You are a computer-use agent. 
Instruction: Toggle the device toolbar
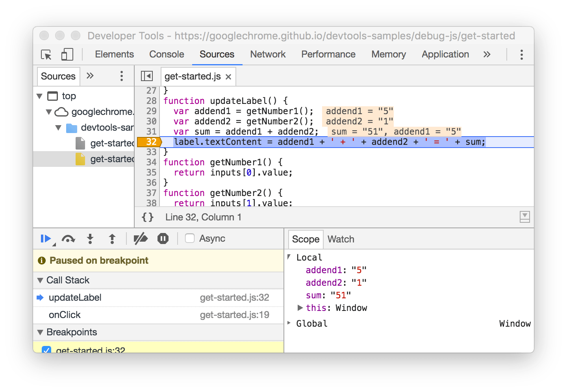tap(67, 55)
